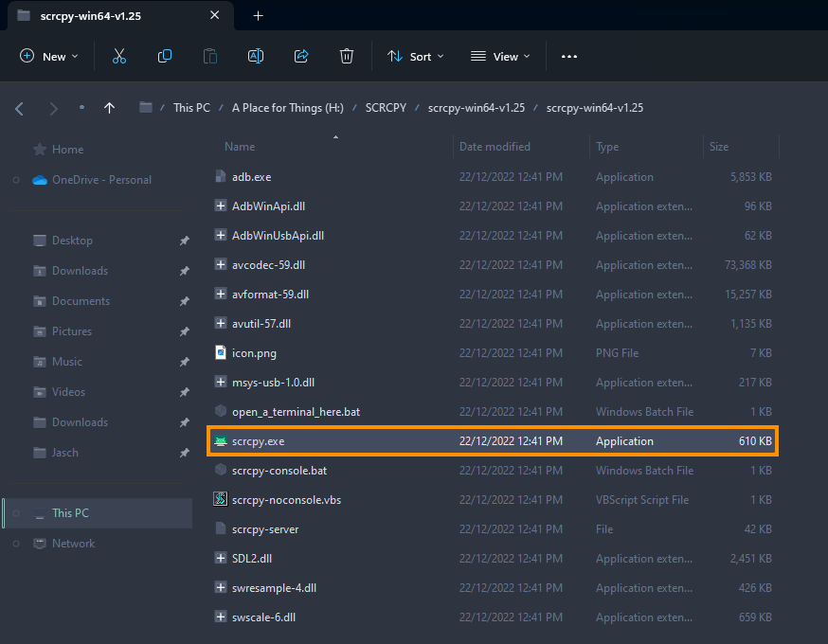828x644 pixels.
Task: Click the Cut scissors icon
Action: click(x=118, y=56)
